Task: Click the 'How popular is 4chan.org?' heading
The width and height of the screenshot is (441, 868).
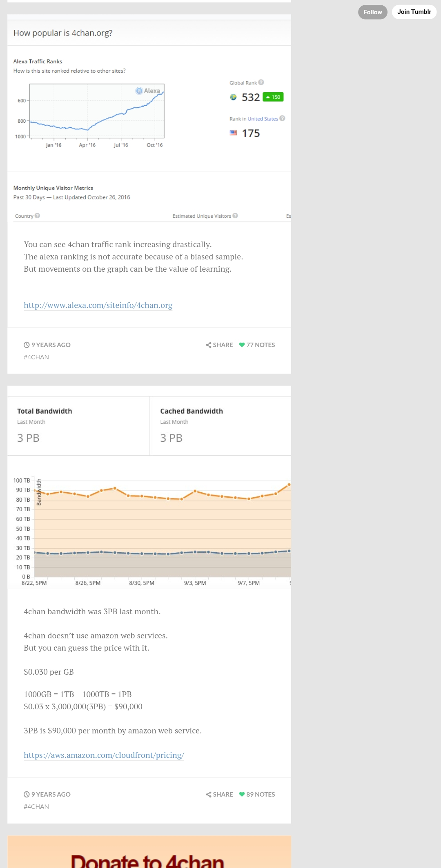Action: point(63,33)
